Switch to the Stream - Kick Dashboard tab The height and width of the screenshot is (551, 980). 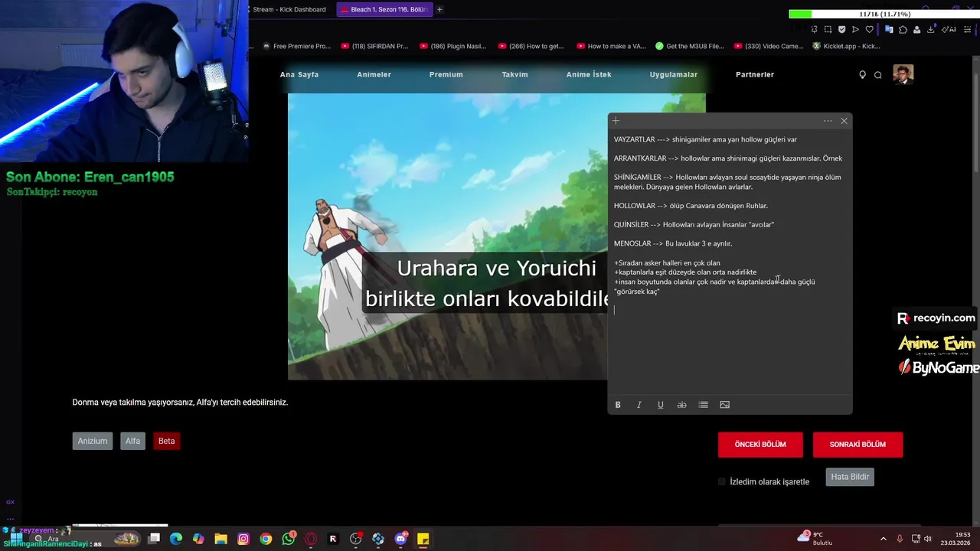[x=289, y=9]
